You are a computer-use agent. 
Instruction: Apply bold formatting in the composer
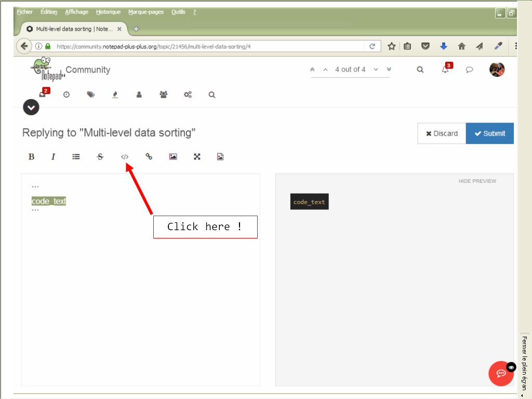[x=32, y=156]
